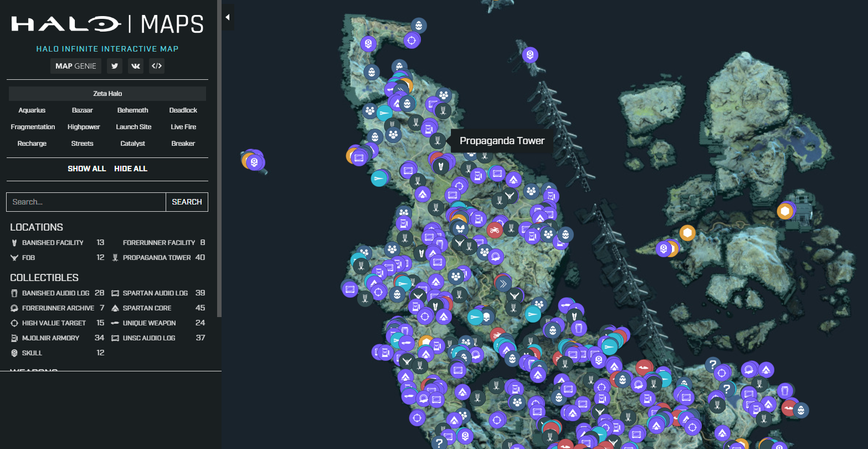Click the skull marker at island's northwest tip
868x449 pixels.
coord(368,43)
